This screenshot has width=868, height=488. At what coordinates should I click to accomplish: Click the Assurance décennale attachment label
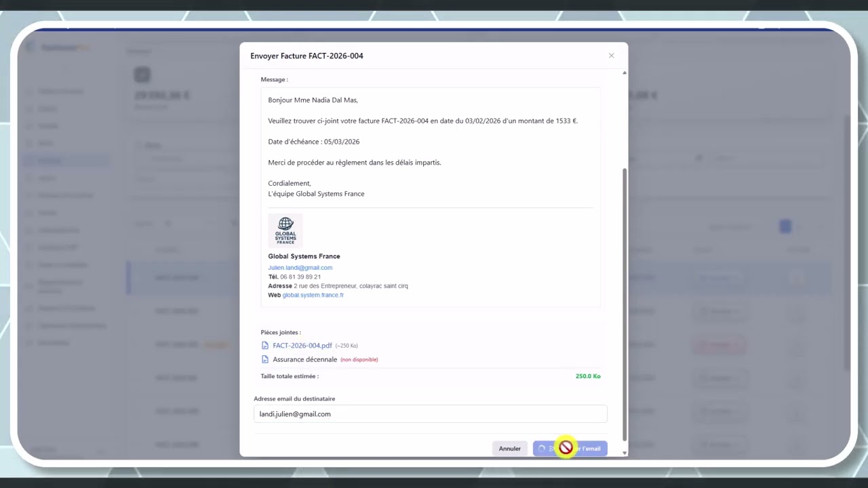point(304,359)
